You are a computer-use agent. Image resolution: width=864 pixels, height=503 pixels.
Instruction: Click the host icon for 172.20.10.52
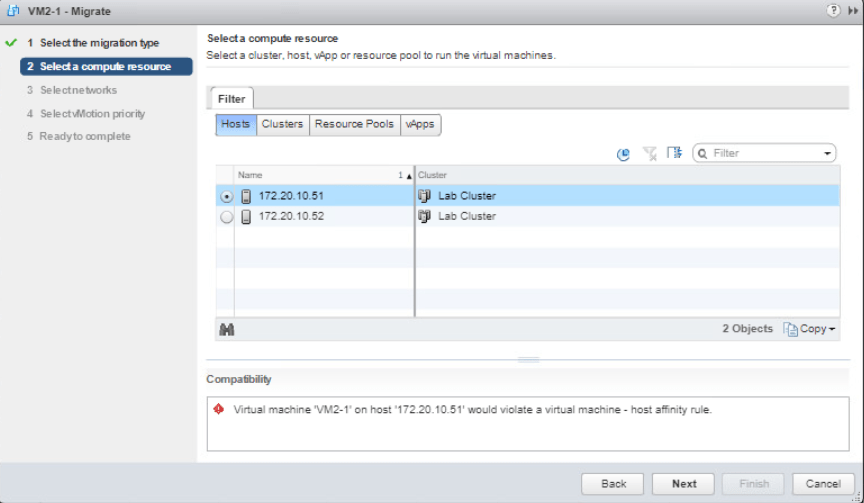click(246, 216)
